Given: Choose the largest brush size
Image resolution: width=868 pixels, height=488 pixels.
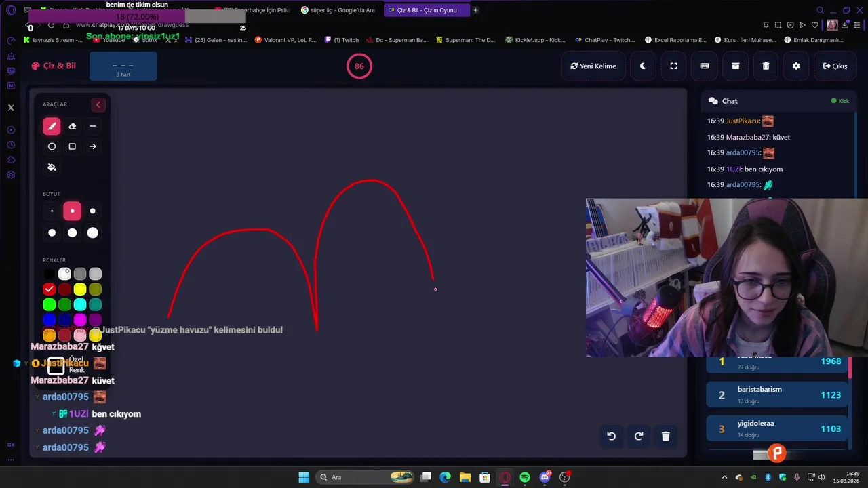Looking at the screenshot, I should (93, 232).
